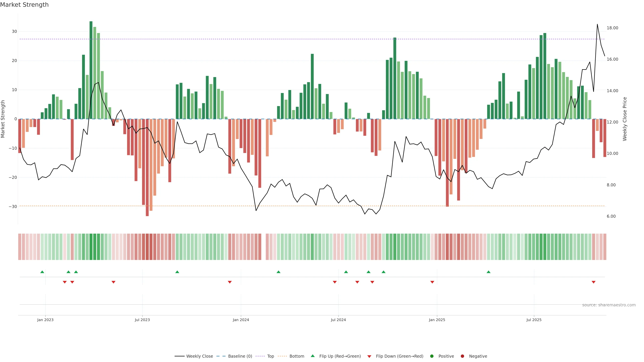Click the rightmost red flip-down triangle marker

coord(594,282)
